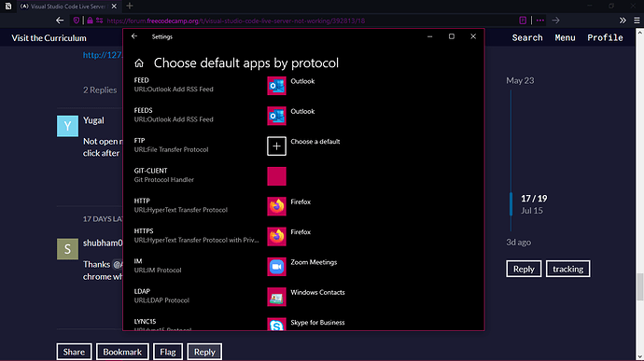Viewport: 644px width, 361px height.
Task: Click the Yugal username
Action: pyautogui.click(x=93, y=120)
